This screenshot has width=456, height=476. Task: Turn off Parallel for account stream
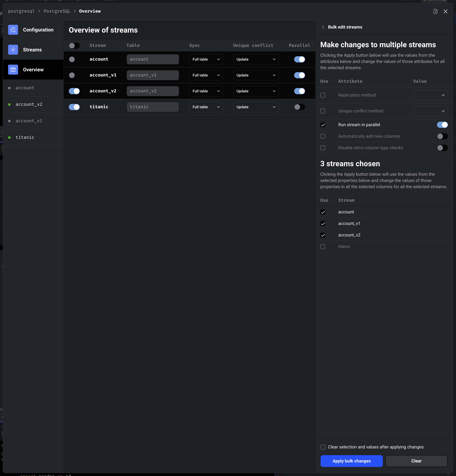(299, 59)
